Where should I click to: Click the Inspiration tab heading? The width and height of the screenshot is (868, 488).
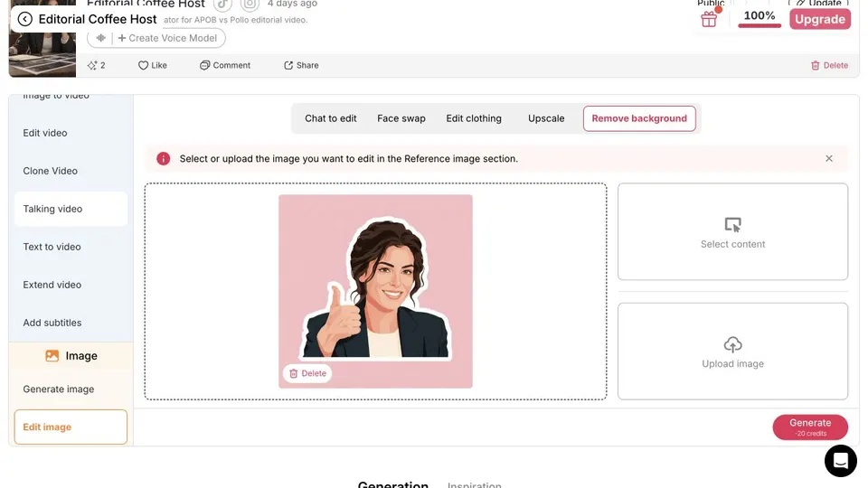coord(475,485)
